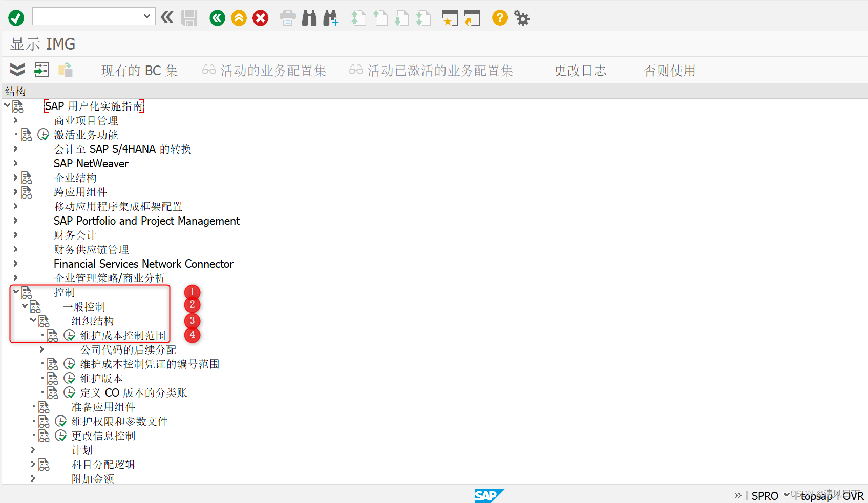Execute the 激活业务功能 activity clock icon

[44, 135]
